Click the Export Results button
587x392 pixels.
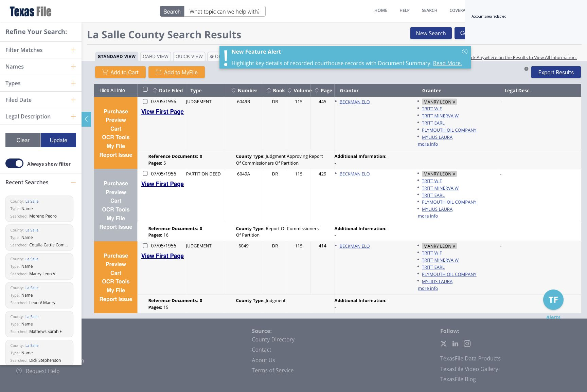pos(556,72)
